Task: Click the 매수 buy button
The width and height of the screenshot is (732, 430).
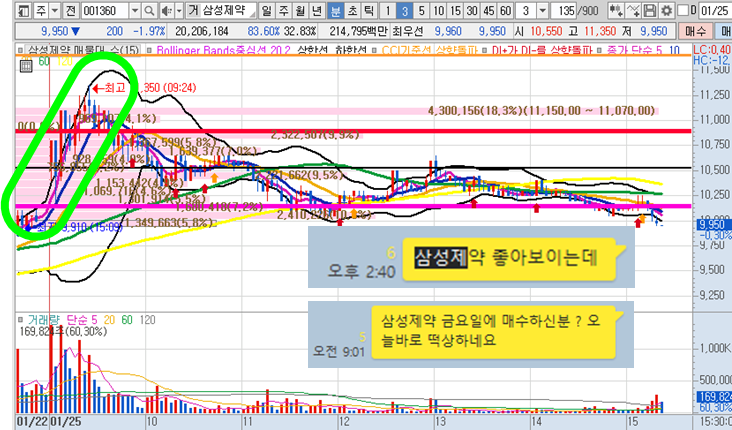Action: [695, 31]
